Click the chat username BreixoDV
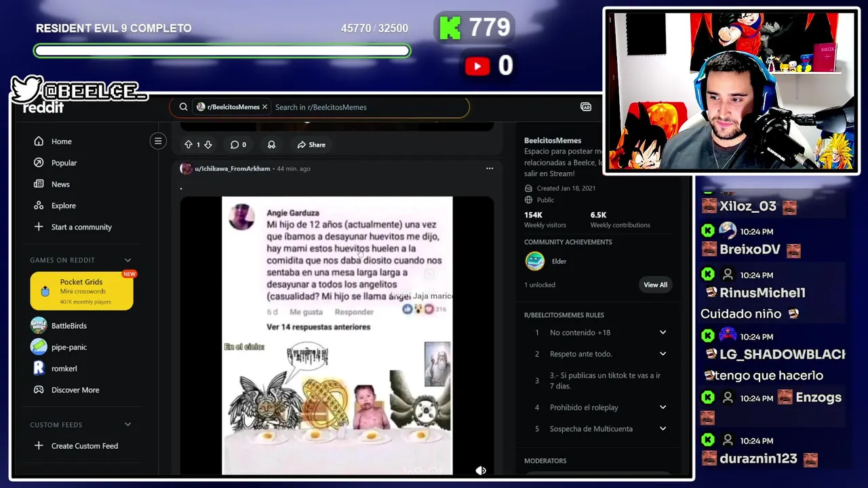 coord(750,249)
